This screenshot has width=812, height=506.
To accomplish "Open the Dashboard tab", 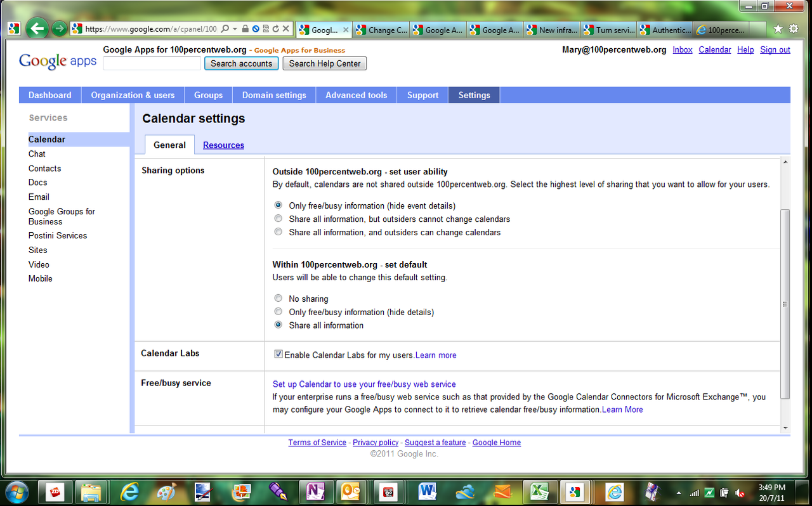I will [50, 95].
